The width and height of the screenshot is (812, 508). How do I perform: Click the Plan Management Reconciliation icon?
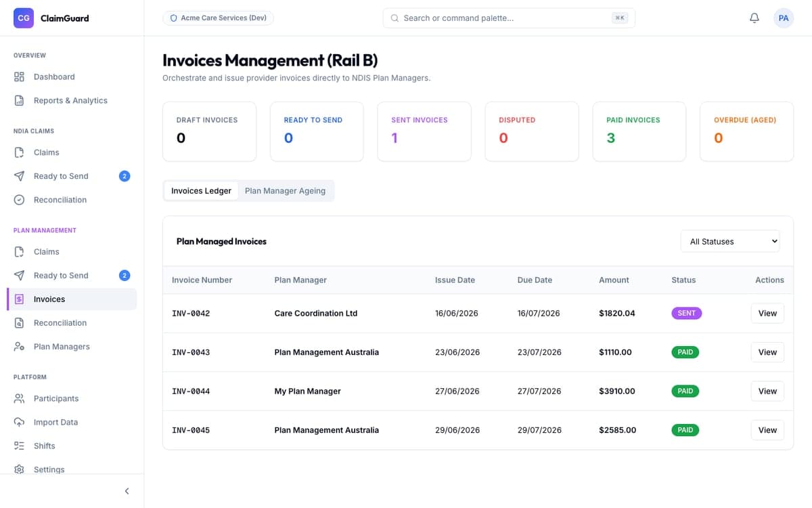pos(20,323)
